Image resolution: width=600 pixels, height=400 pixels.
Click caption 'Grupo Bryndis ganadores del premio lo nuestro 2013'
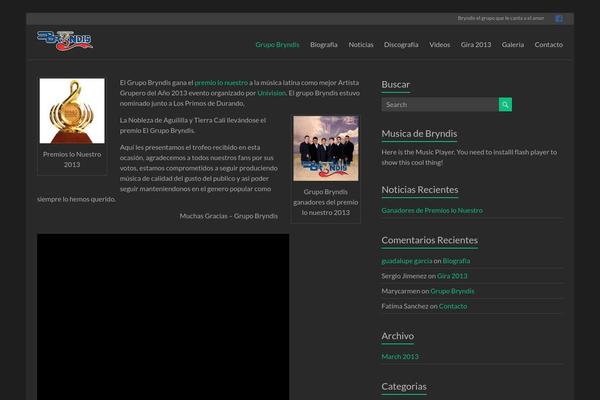326,202
